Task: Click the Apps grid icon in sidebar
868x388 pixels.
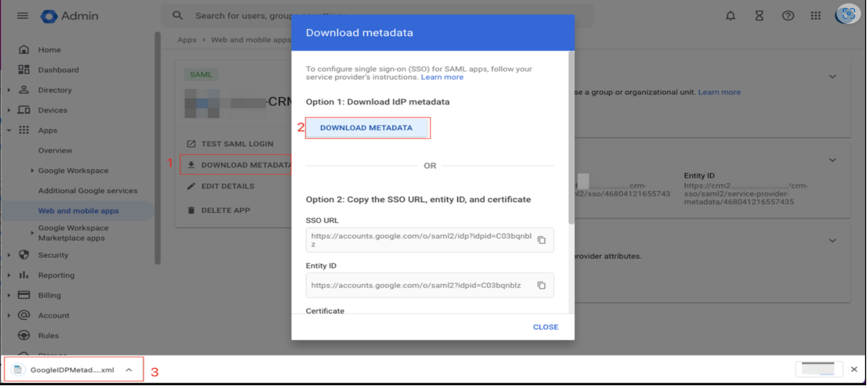Action: (24, 130)
